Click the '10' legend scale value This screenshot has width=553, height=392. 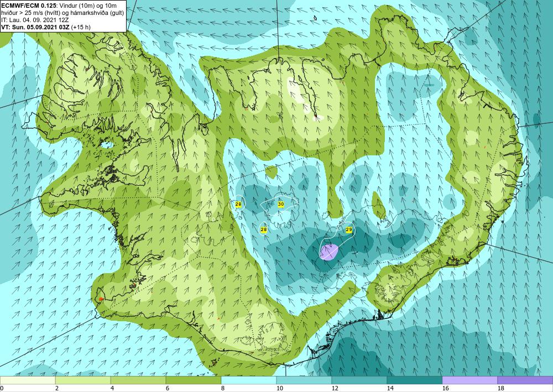279,388
